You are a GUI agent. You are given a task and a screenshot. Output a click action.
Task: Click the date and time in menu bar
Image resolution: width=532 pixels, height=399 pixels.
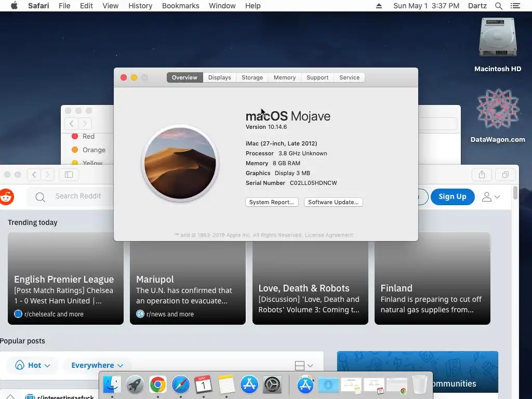click(x=426, y=6)
